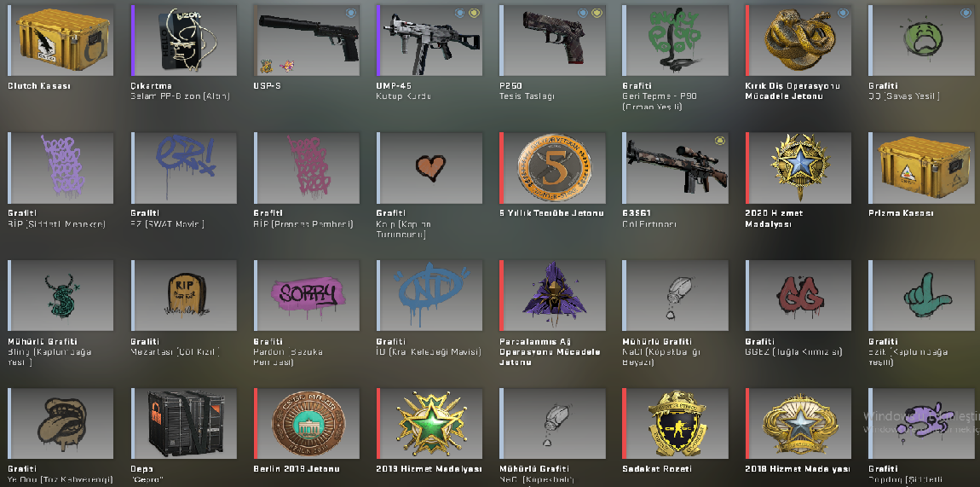The height and width of the screenshot is (487, 980).
Task: Choose the P250 Tesis Taslağı pistol
Action: [x=552, y=41]
